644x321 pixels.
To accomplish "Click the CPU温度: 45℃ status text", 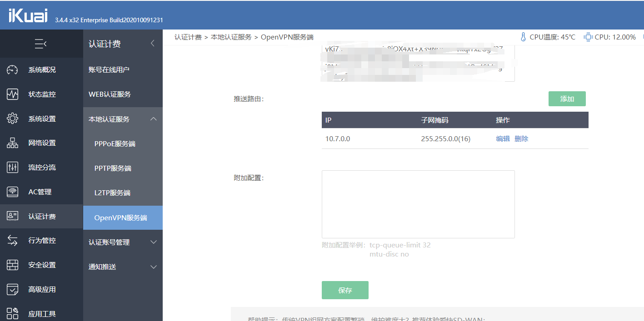I will (x=553, y=37).
